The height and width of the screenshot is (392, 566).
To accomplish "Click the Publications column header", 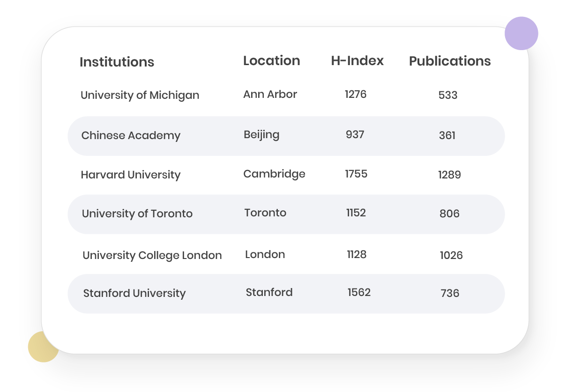I will [449, 61].
